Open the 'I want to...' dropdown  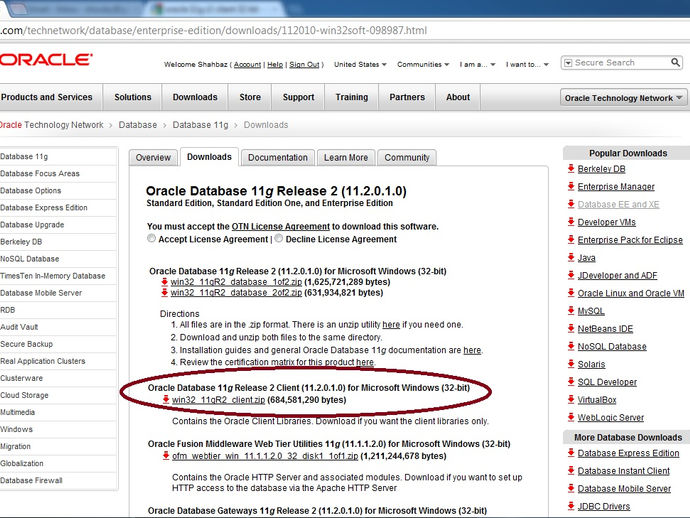pyautogui.click(x=527, y=64)
